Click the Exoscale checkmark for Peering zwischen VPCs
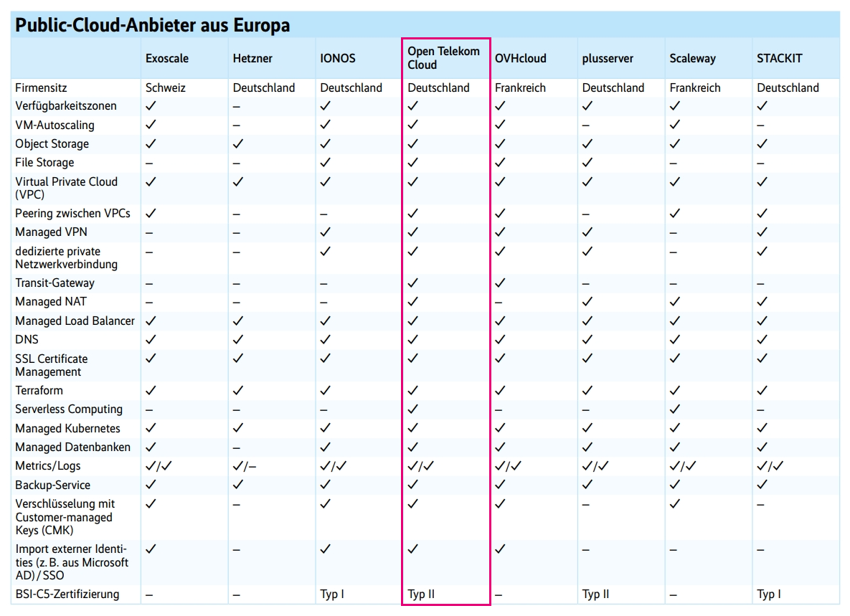The width and height of the screenshot is (850, 616). [151, 214]
